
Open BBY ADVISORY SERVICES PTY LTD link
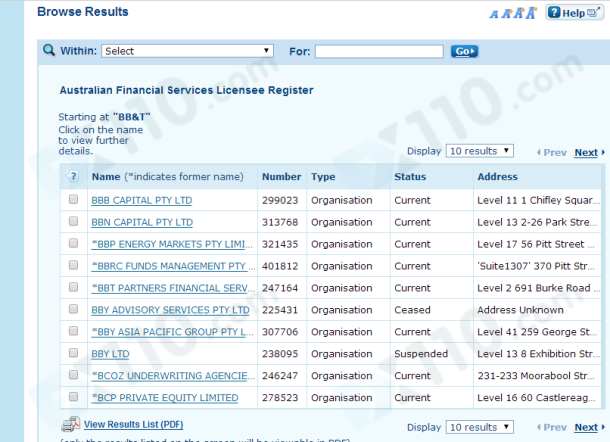(x=170, y=310)
